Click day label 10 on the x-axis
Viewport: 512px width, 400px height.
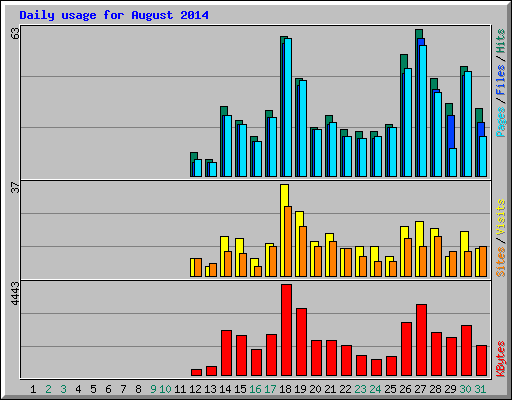click(x=165, y=389)
